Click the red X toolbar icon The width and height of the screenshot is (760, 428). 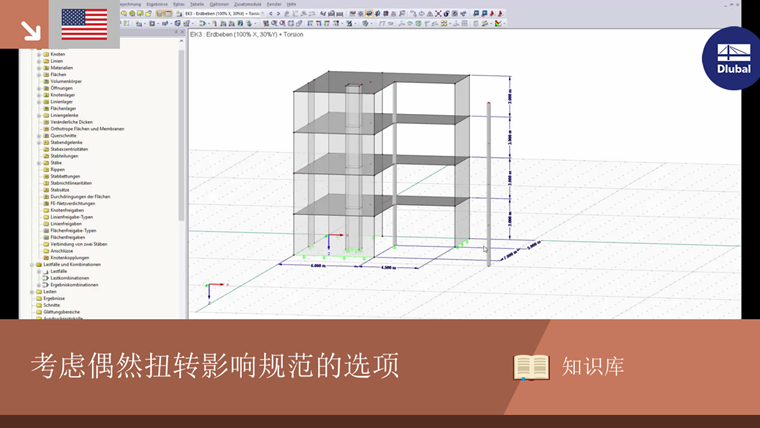(438, 14)
